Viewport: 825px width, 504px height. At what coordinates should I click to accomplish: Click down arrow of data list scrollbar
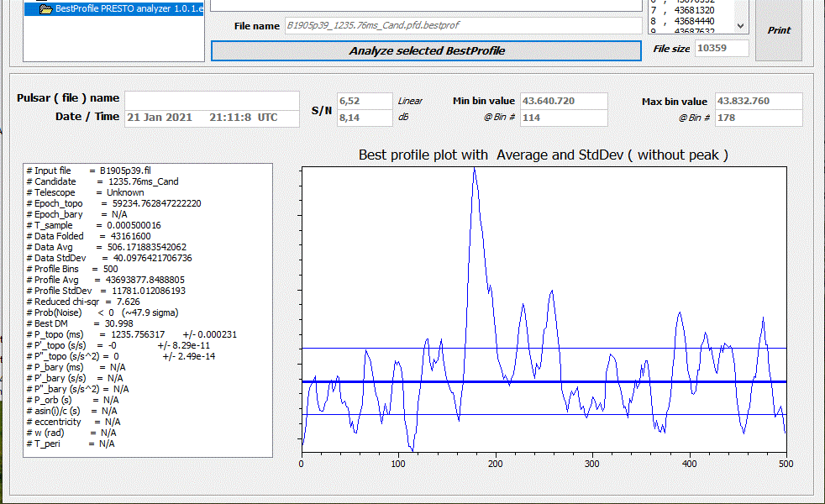tap(741, 26)
